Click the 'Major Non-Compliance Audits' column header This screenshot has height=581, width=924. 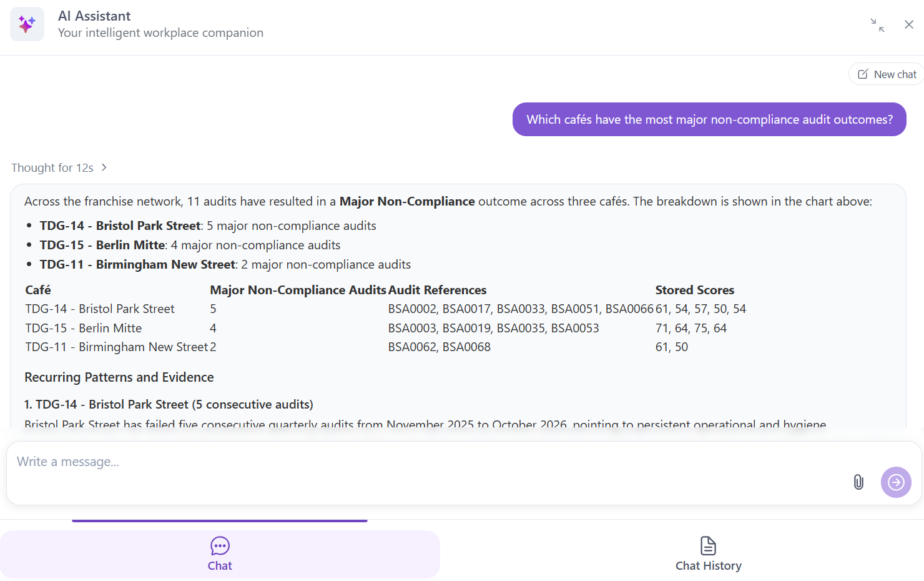point(298,290)
